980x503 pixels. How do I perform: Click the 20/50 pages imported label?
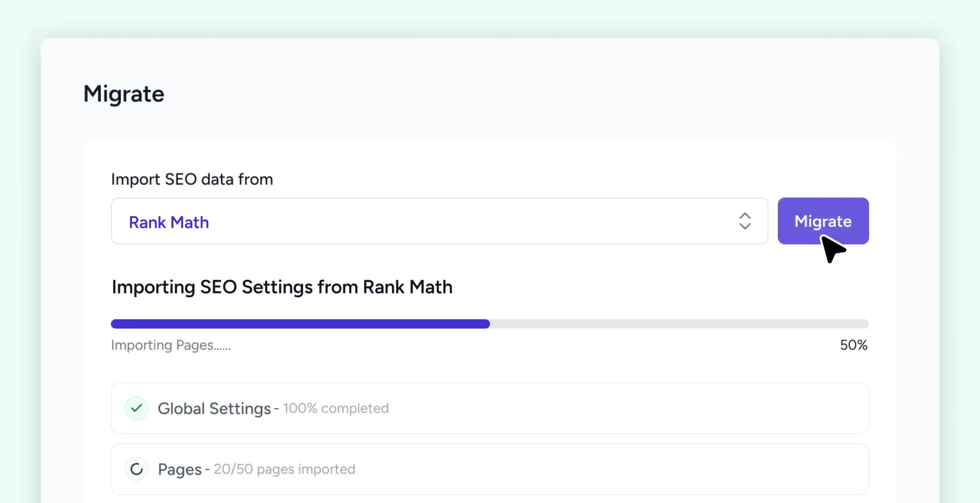[284, 469]
